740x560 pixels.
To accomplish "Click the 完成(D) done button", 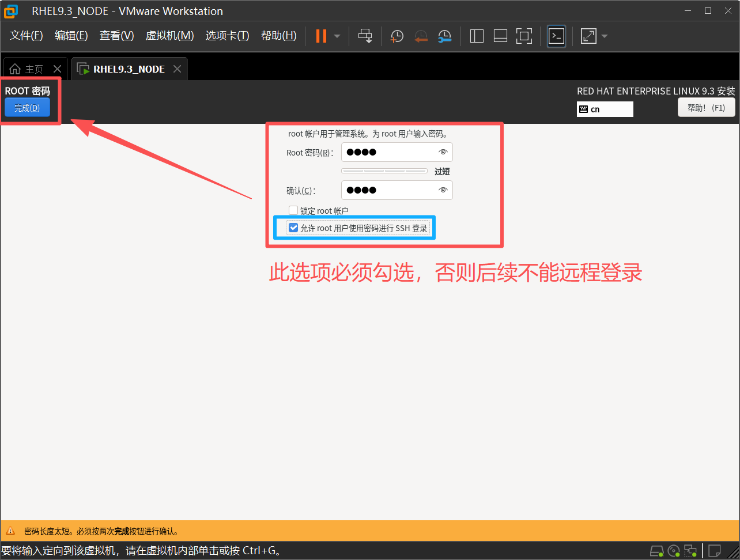I will tap(27, 108).
